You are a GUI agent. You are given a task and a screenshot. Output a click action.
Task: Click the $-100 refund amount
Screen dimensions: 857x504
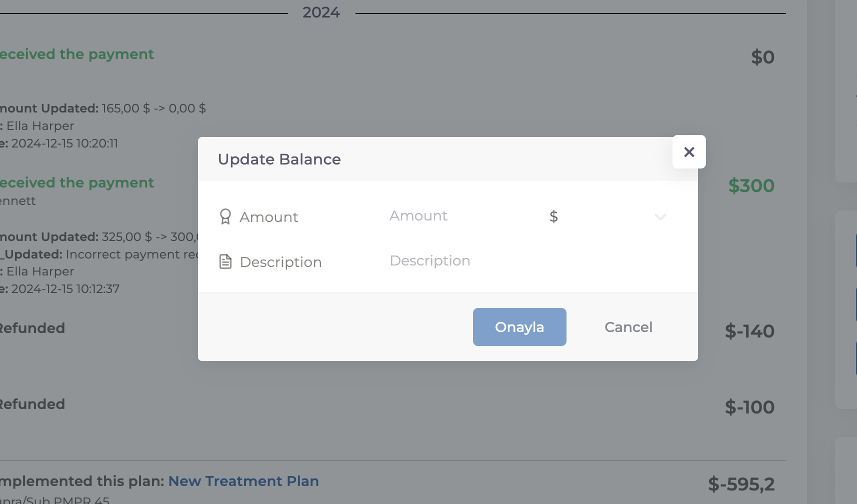click(749, 407)
